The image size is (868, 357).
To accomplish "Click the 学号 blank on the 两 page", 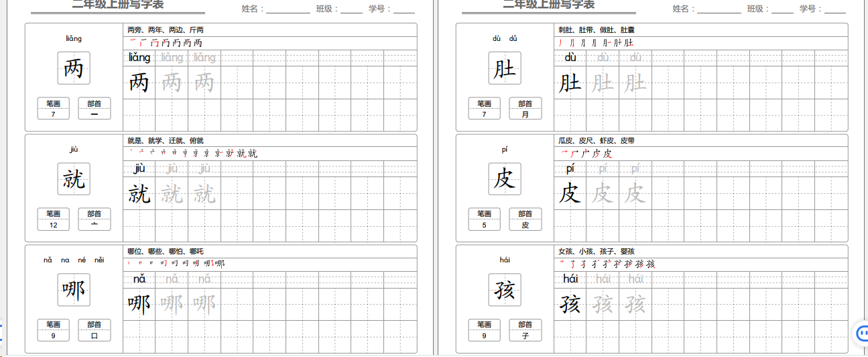I will coord(404,9).
